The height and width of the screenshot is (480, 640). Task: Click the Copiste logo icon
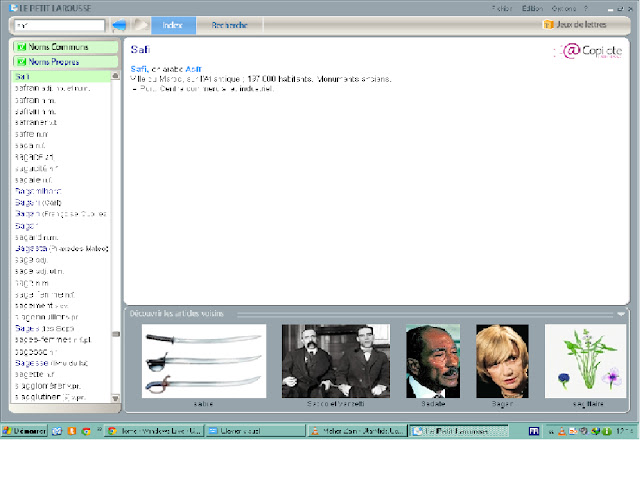pos(588,51)
